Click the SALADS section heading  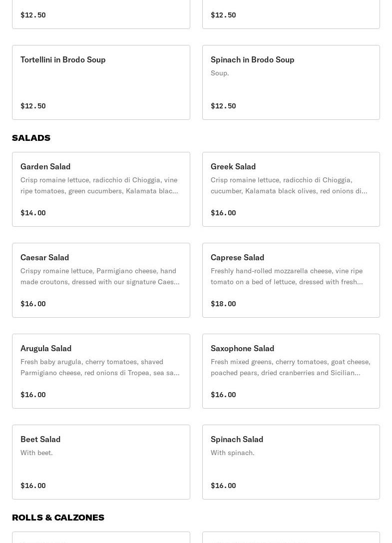tap(31, 138)
